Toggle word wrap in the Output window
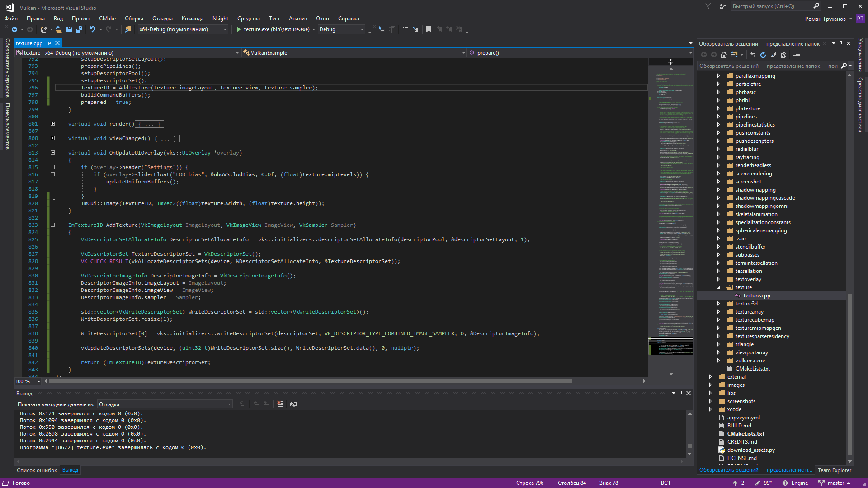Viewport: 868px width, 488px height. 293,404
